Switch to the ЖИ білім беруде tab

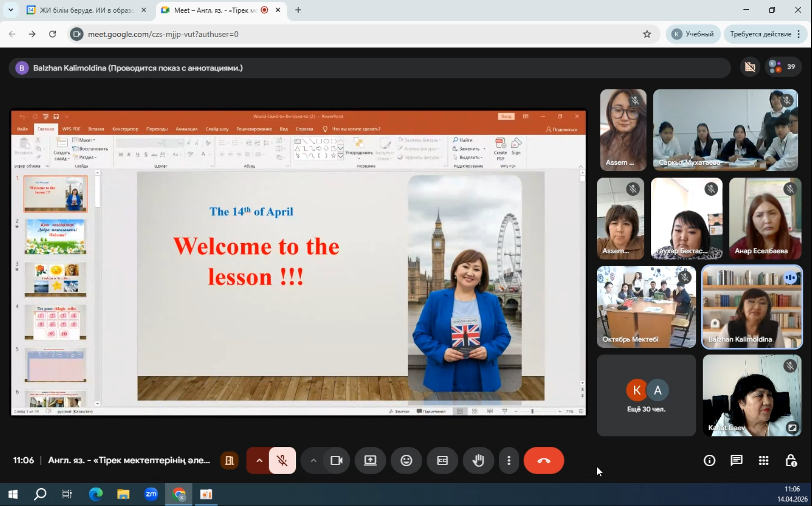click(x=86, y=10)
